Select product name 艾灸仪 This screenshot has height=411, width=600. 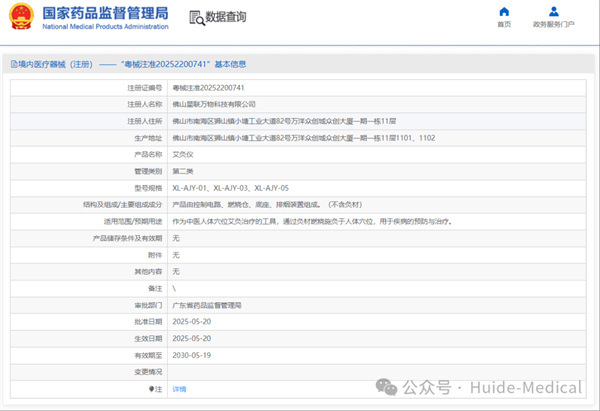point(183,155)
